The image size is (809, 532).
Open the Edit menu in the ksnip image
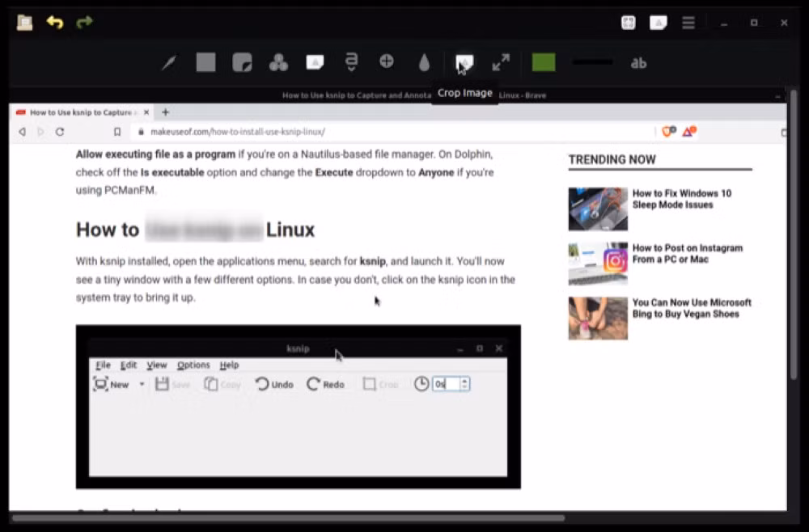[129, 365]
